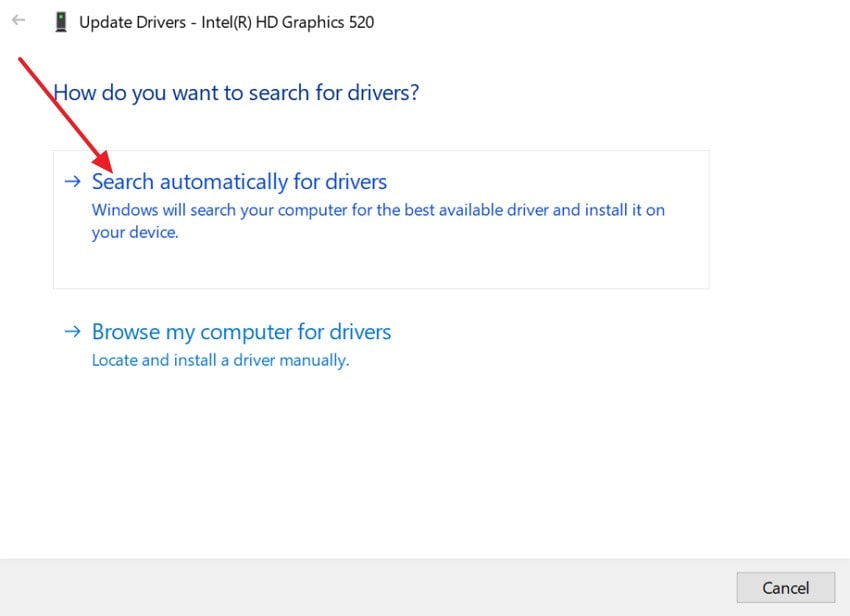850x616 pixels.
Task: Click the 'Update Drivers - Intel(R) HD Graphics 520' title
Action: click(227, 22)
